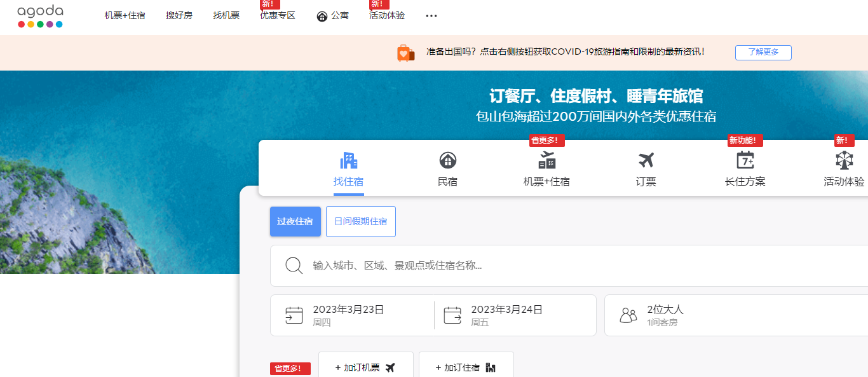This screenshot has width=868, height=377.
Task: Go to 找机票 in the navigation bar
Action: click(226, 16)
